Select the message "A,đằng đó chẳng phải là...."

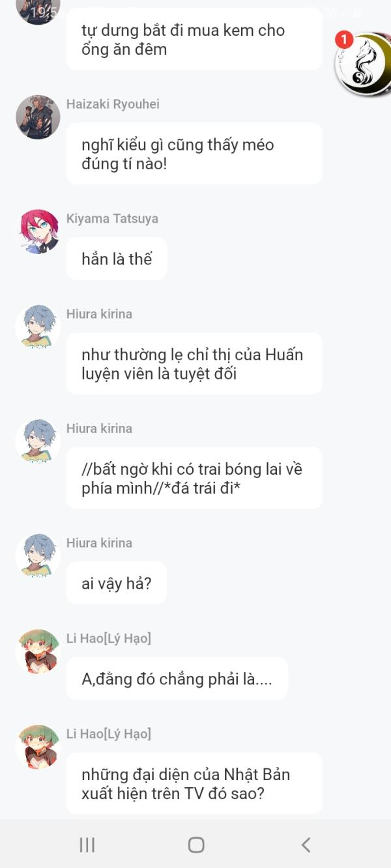pos(177,679)
